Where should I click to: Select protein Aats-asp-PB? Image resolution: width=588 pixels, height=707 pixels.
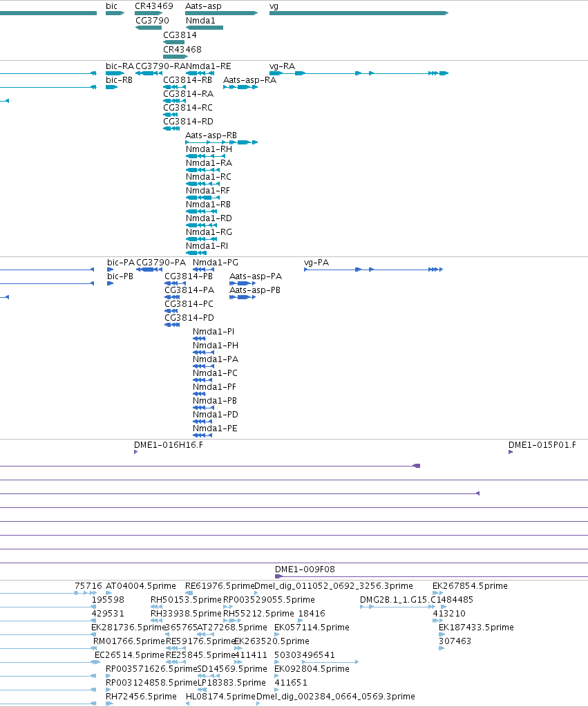(243, 297)
